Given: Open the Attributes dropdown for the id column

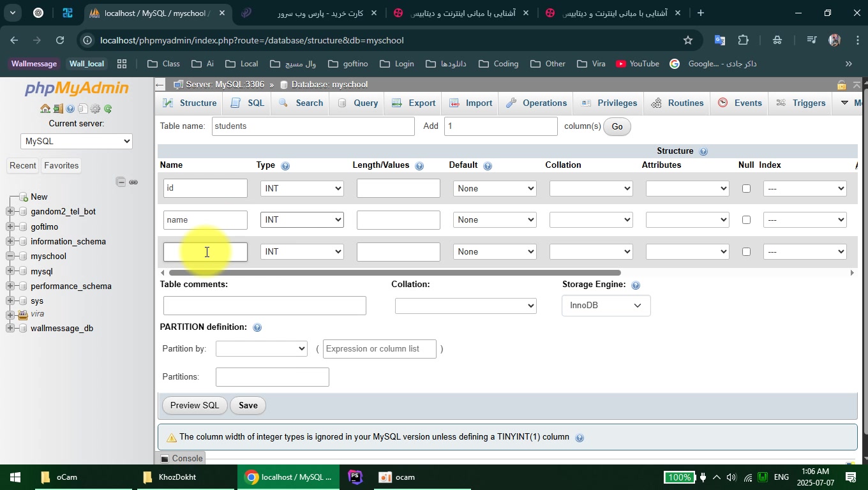Looking at the screenshot, I should click(x=687, y=189).
